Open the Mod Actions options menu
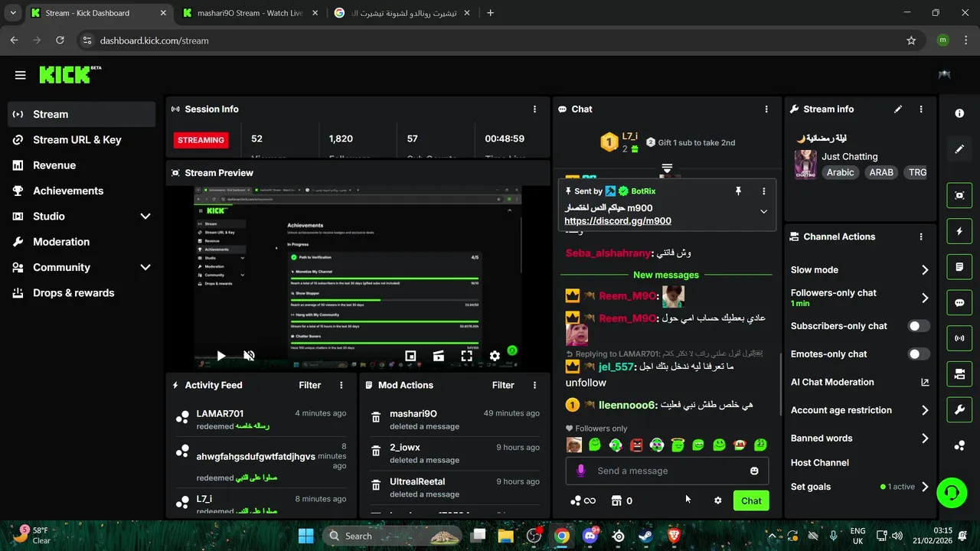This screenshot has height=551, width=980. (x=534, y=385)
